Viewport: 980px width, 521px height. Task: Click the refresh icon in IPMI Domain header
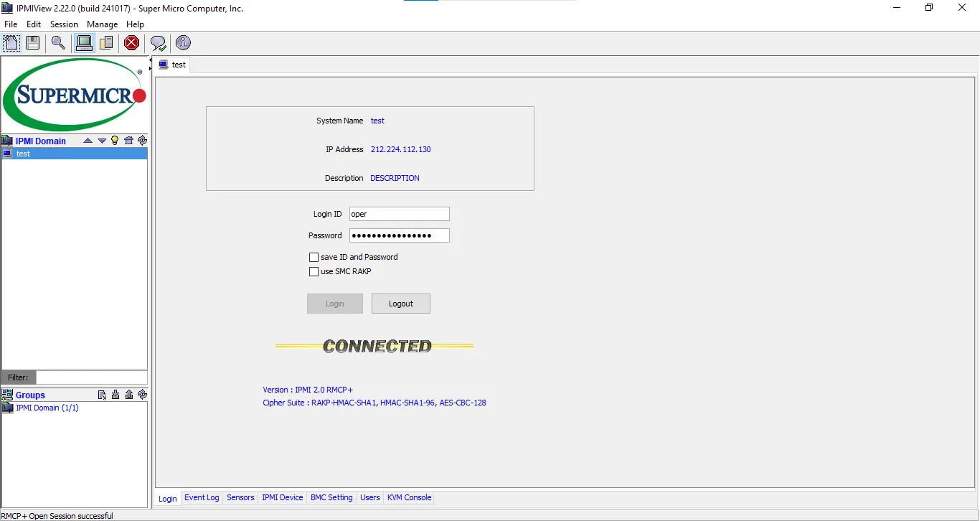click(x=142, y=141)
